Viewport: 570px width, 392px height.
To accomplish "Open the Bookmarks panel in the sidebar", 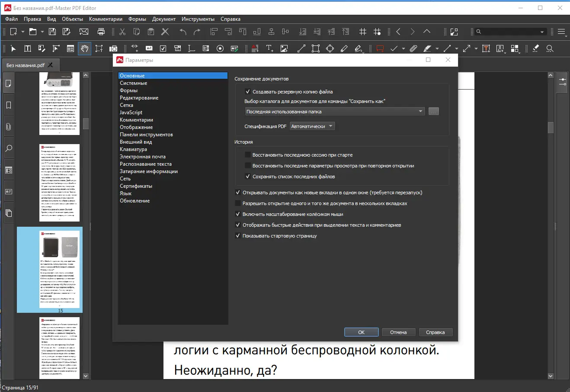I will coord(8,105).
